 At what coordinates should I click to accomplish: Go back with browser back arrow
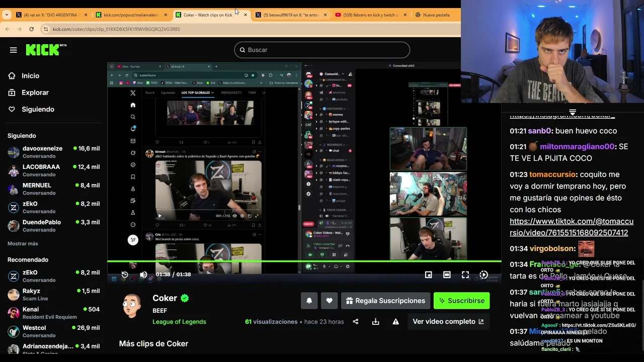(x=8, y=29)
